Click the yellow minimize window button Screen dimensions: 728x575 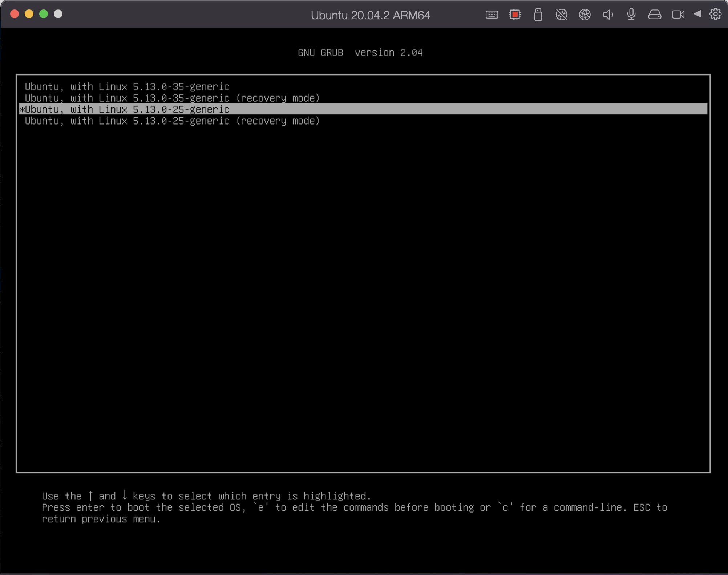pyautogui.click(x=29, y=14)
